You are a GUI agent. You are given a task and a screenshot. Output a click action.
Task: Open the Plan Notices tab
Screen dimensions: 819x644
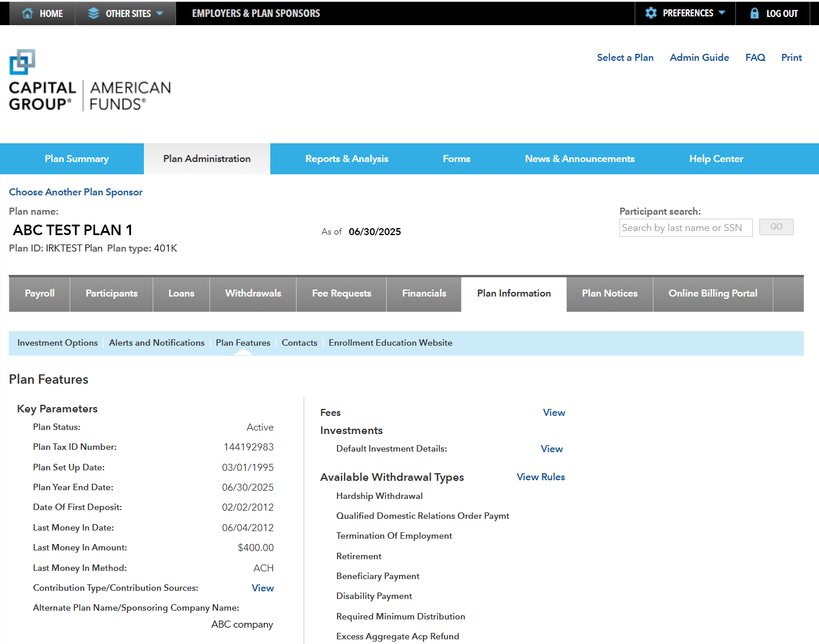click(x=609, y=294)
